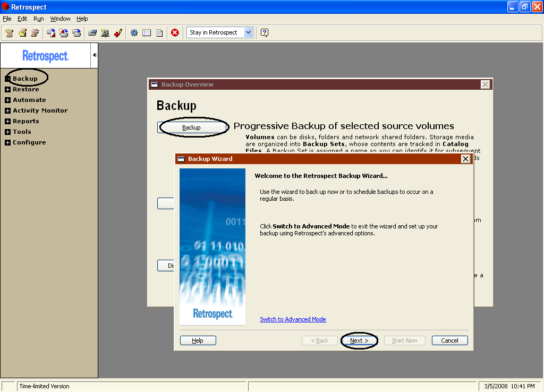Viewport: 544px width, 392px height.
Task: Click the duplicate drives toolbar icon
Action: 76,32
